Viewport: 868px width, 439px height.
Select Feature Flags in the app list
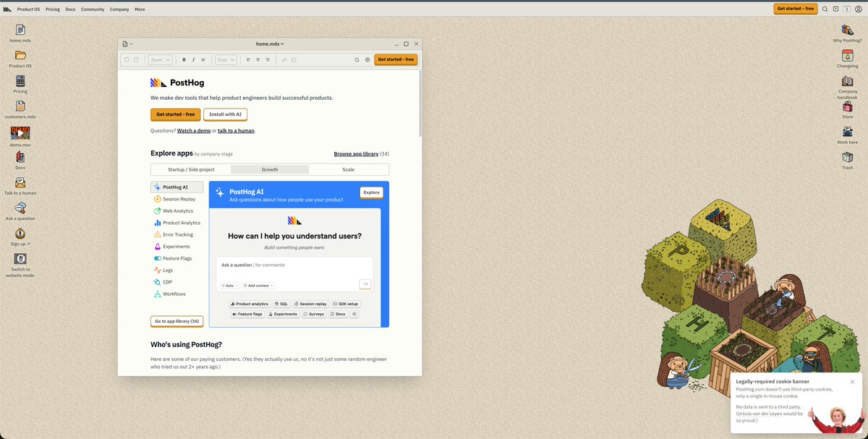pyautogui.click(x=177, y=258)
